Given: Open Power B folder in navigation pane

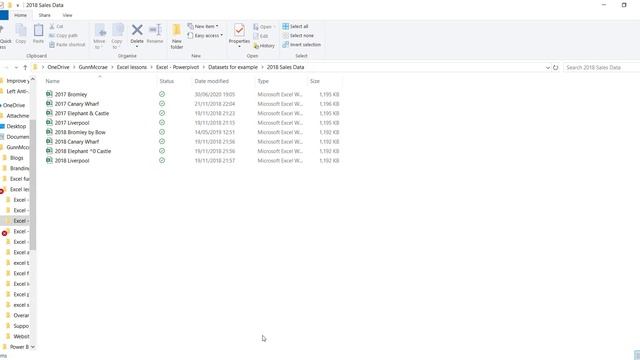Looking at the screenshot, I should pos(19,347).
